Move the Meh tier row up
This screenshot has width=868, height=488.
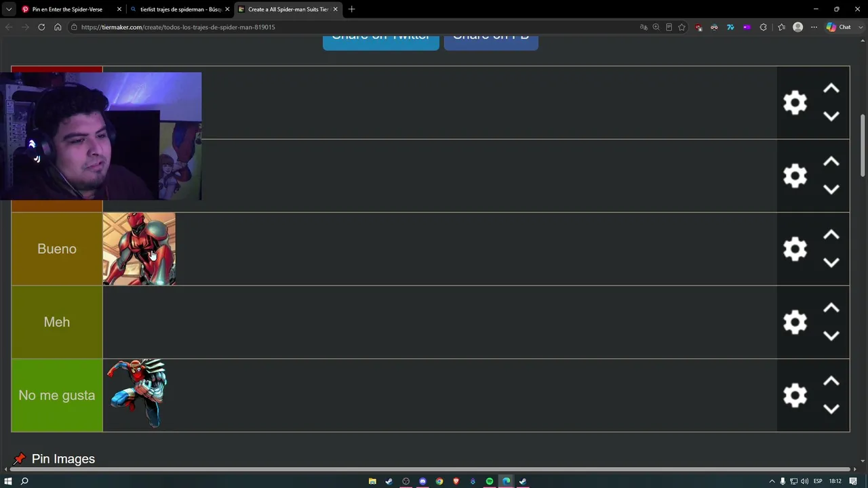point(831,308)
